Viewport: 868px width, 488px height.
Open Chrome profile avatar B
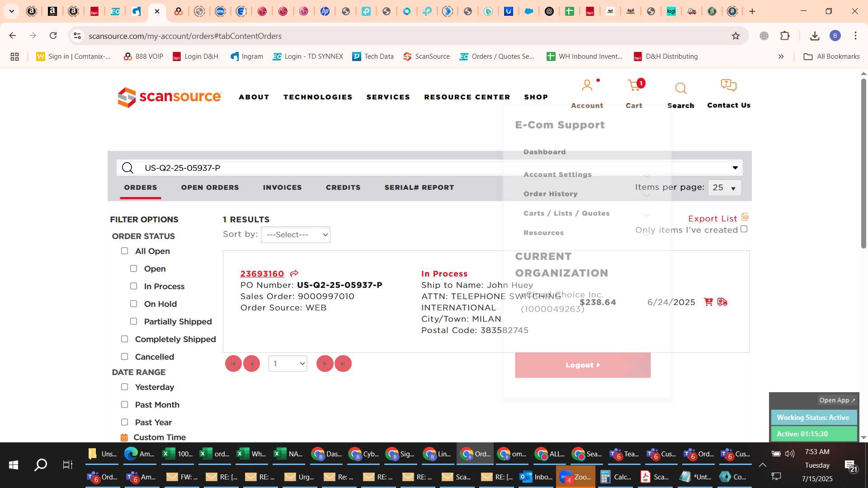[x=835, y=36]
